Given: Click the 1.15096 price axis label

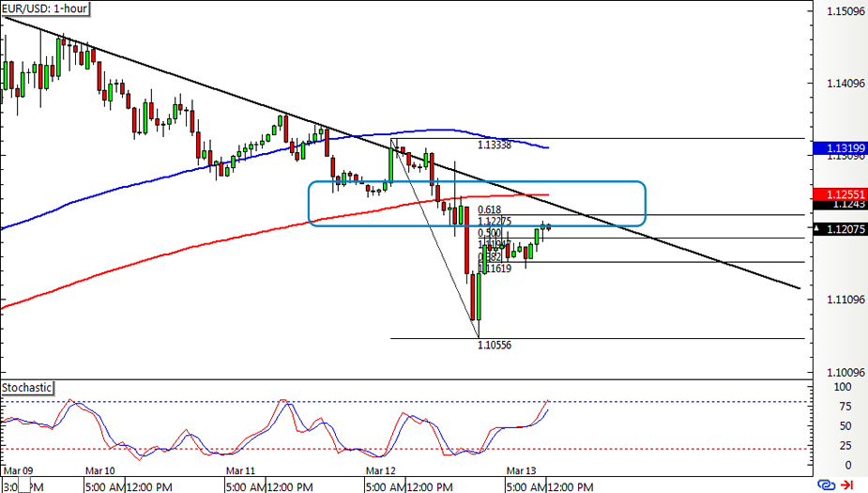Looking at the screenshot, I should click(x=845, y=11).
